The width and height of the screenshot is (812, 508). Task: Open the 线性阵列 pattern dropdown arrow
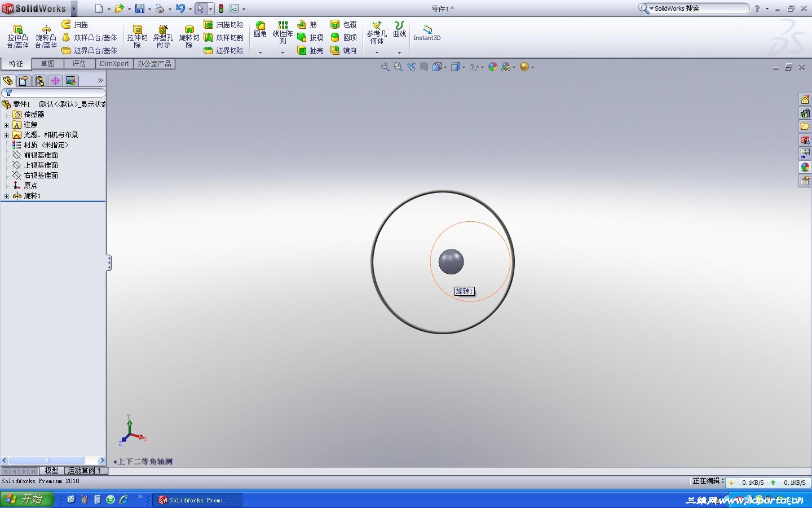pyautogui.click(x=283, y=52)
